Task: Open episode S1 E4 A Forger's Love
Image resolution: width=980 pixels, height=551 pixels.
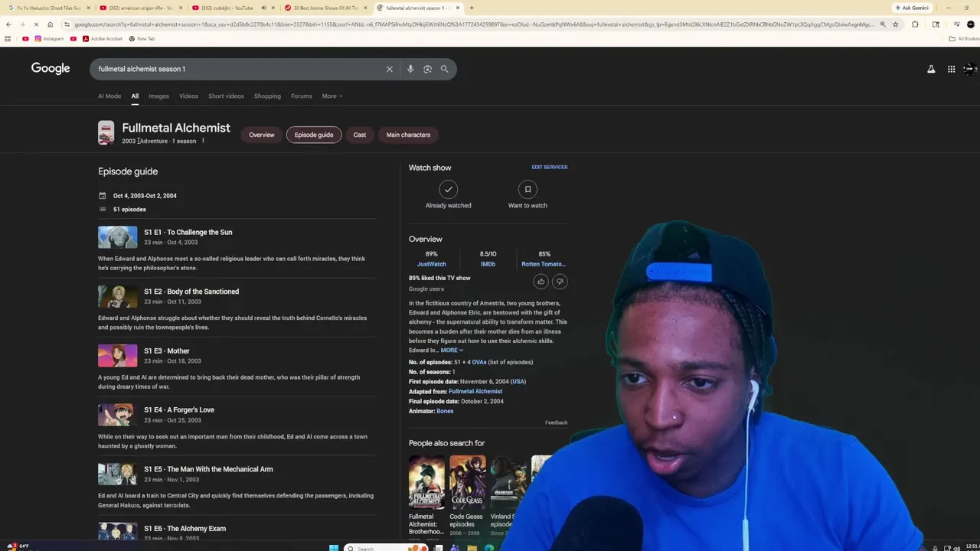Action: pos(179,410)
